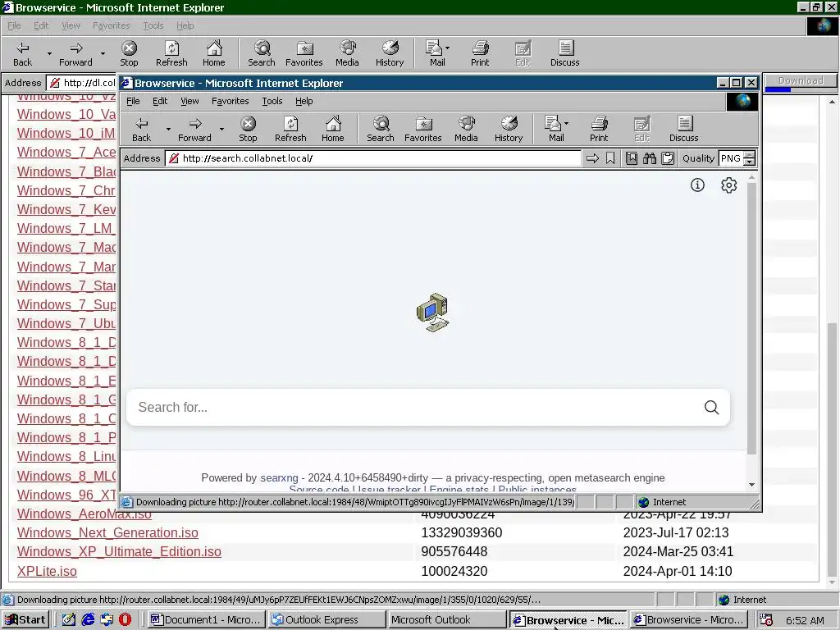This screenshot has height=630, width=840.
Task: Click Search in the background window toolbar
Action: point(262,53)
